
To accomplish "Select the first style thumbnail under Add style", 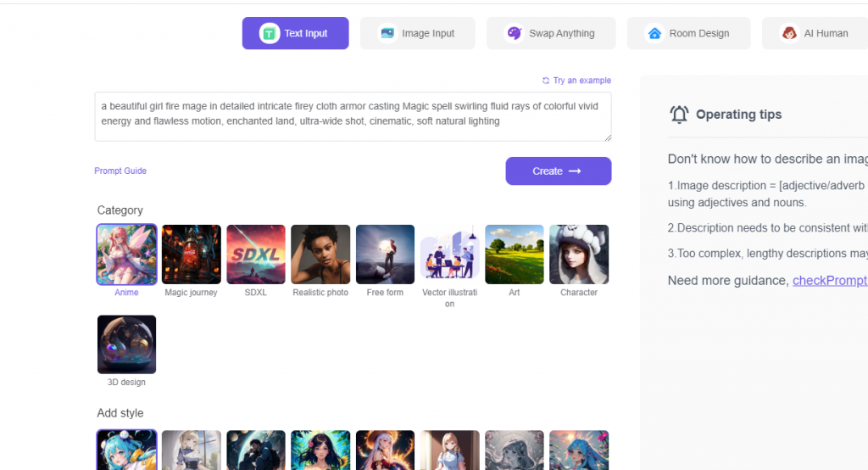I will coord(126,450).
